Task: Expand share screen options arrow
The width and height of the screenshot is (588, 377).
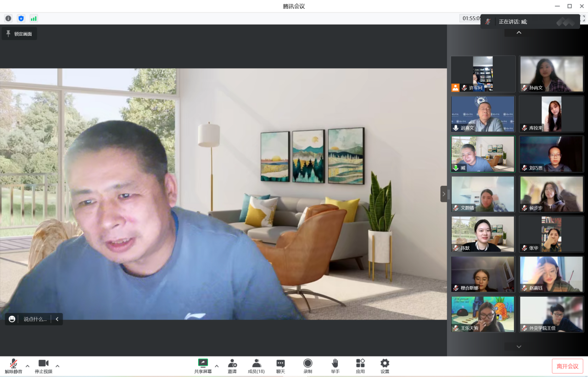Action: [x=217, y=366]
